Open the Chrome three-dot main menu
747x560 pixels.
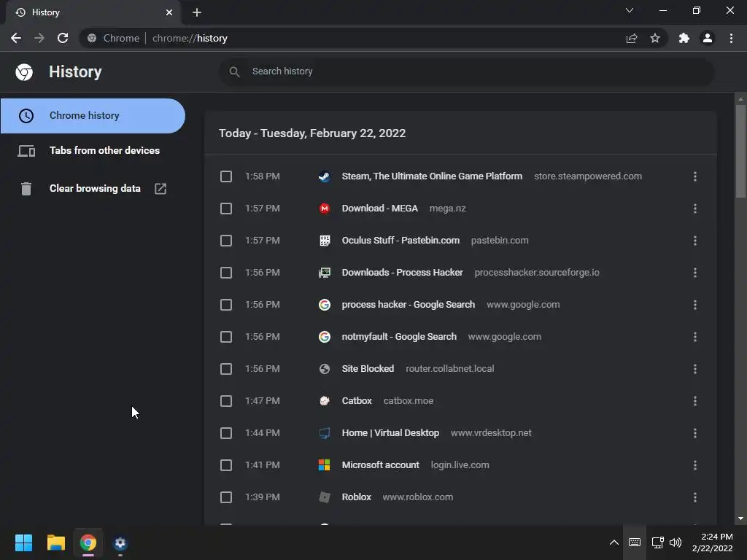tap(731, 38)
